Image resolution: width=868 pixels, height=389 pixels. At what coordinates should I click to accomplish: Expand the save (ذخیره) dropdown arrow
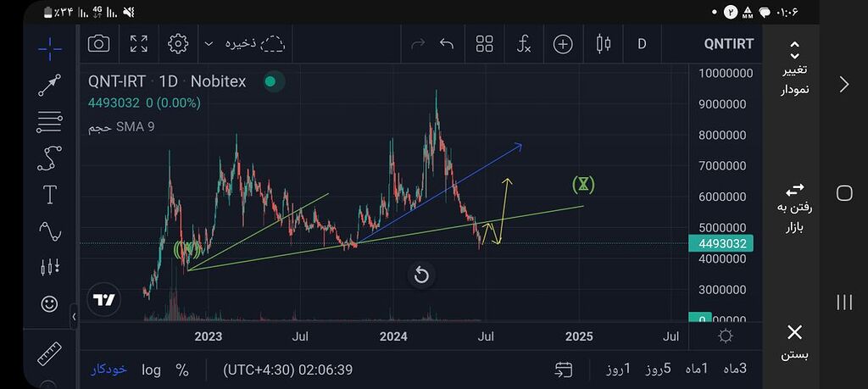(209, 44)
